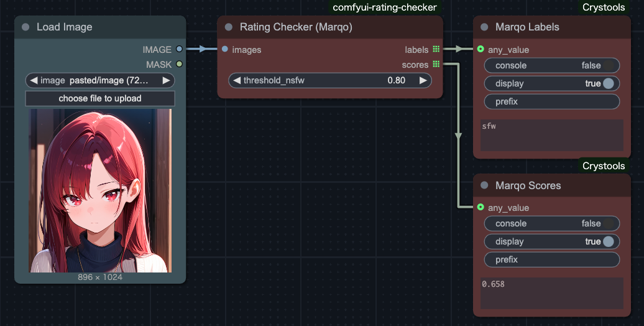Collapse the Load Image node via its dot
This screenshot has width=644, height=326.
[25, 27]
